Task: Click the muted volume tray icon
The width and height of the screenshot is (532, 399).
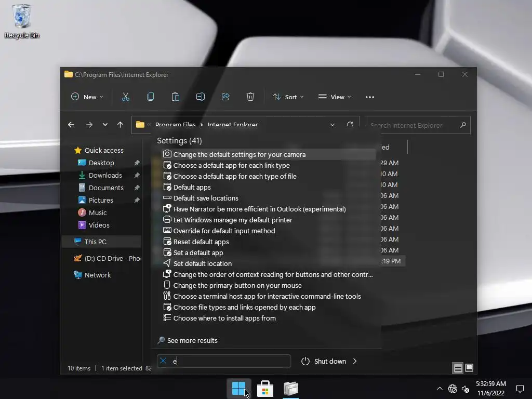Action: click(465, 389)
